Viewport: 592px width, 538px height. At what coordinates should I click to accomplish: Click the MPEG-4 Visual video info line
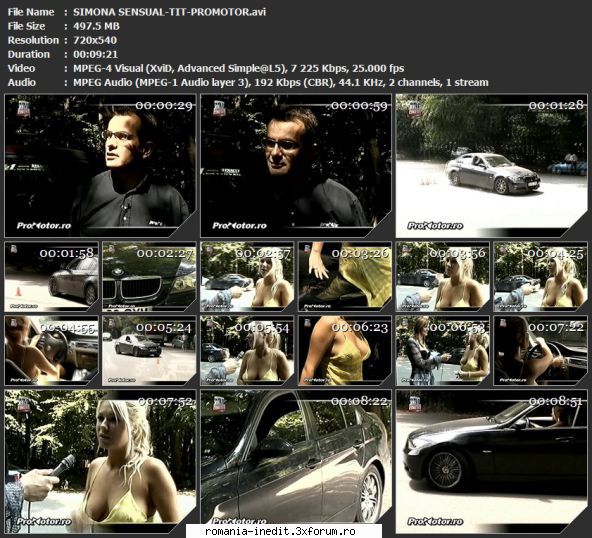[239, 68]
